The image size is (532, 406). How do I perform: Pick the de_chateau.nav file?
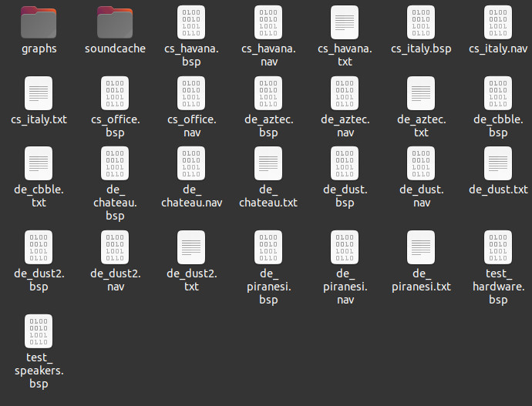[191, 163]
